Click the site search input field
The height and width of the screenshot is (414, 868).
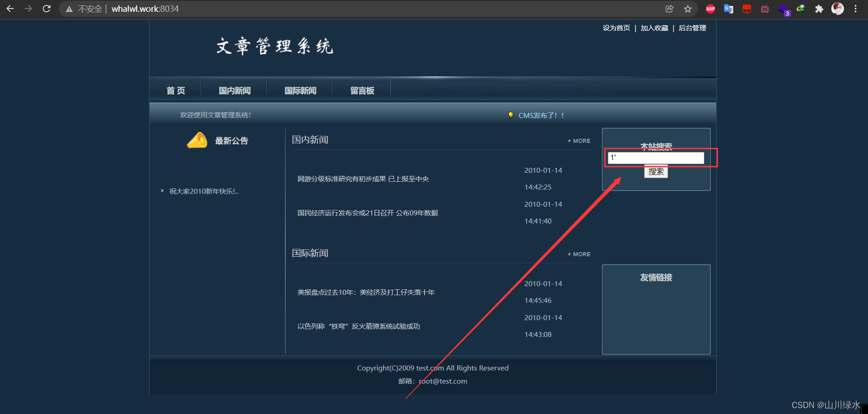point(656,158)
